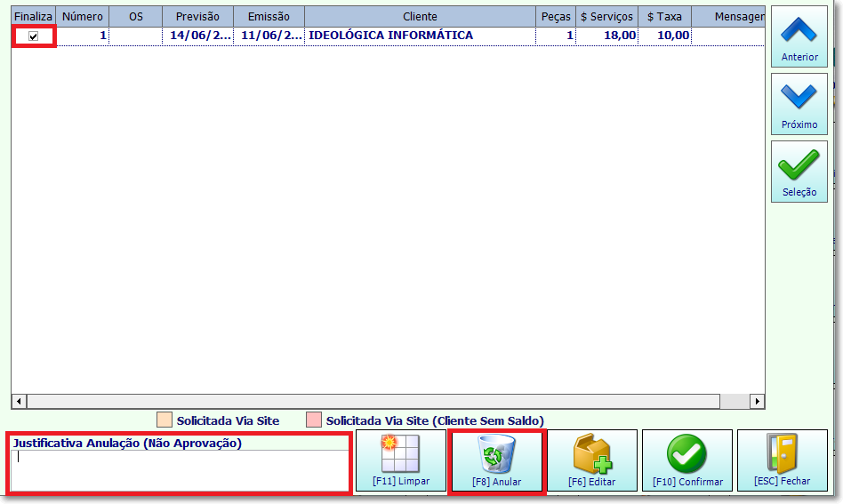Confirm with [F10] Confirmar button

pyautogui.click(x=687, y=460)
